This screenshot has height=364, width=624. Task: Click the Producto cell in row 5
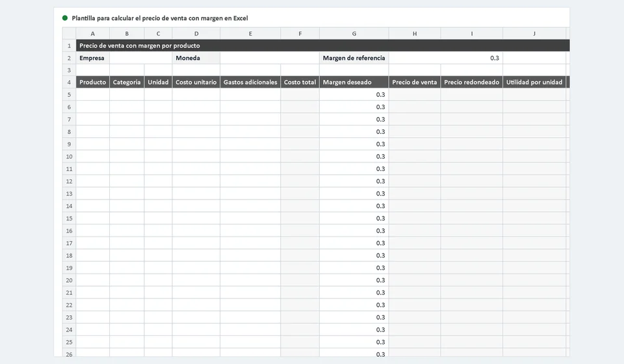(x=93, y=95)
